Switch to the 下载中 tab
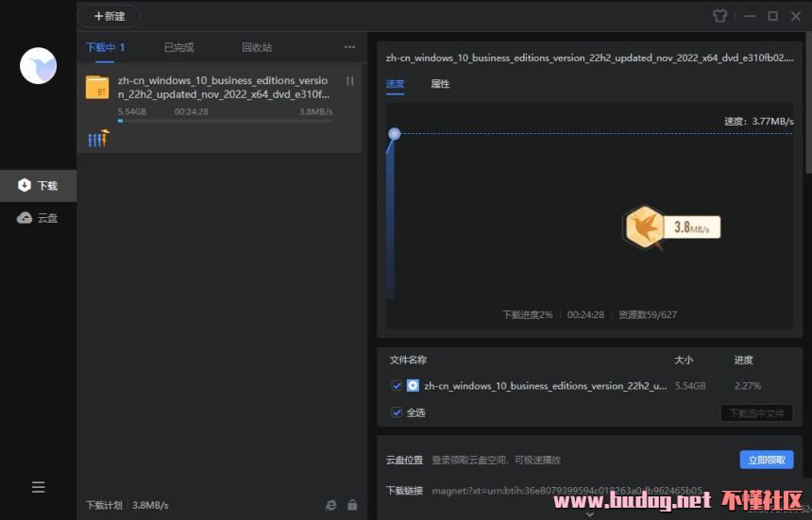Screen dimensions: 812x520 coord(105,47)
